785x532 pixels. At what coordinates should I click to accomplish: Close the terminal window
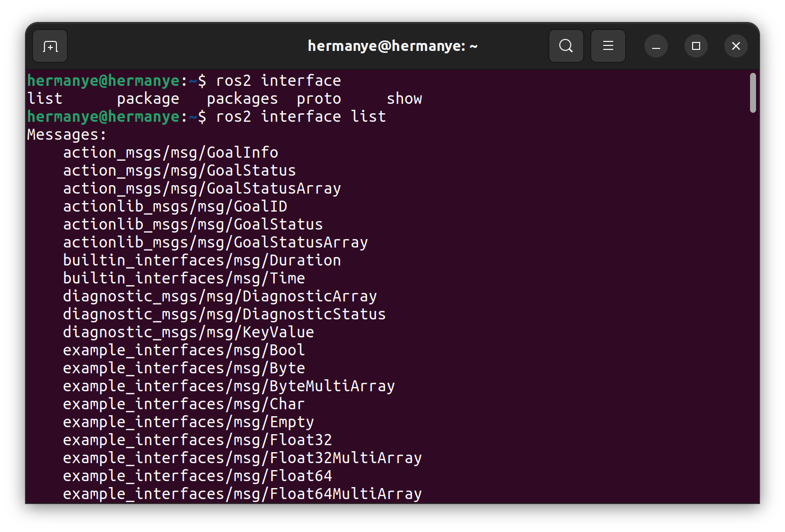pyautogui.click(x=736, y=46)
